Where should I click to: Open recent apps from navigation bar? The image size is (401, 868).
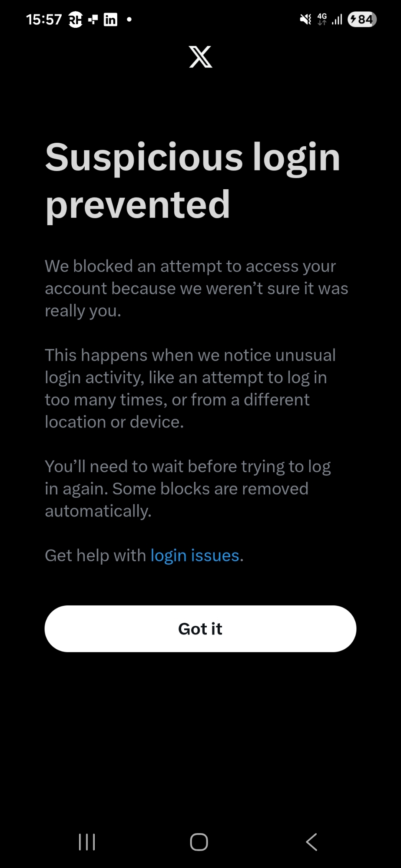(x=87, y=842)
